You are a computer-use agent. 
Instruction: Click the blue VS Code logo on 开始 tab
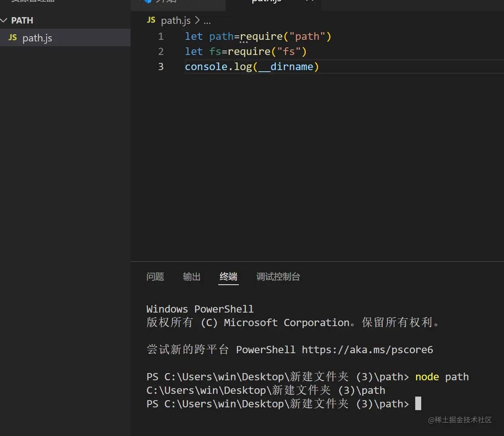(148, 2)
